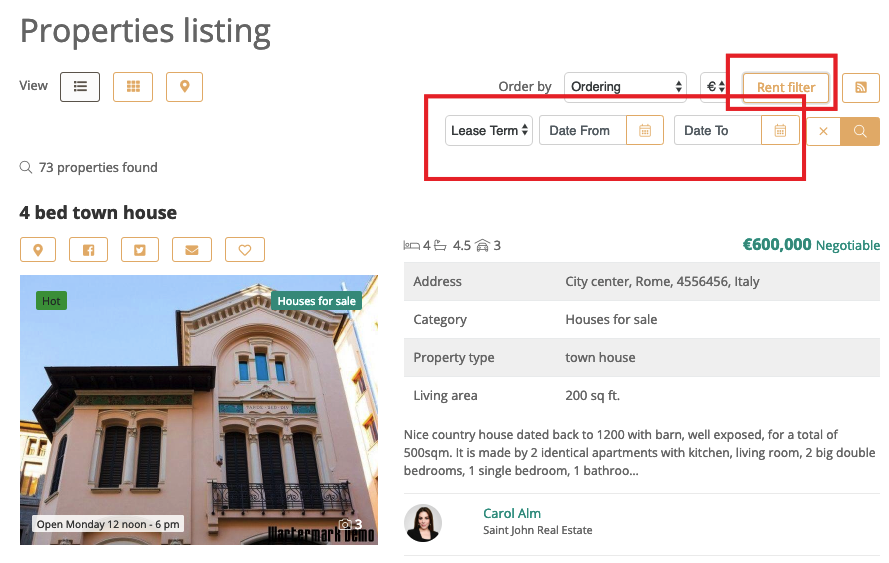Open agent Carol Alm's profile

point(511,513)
